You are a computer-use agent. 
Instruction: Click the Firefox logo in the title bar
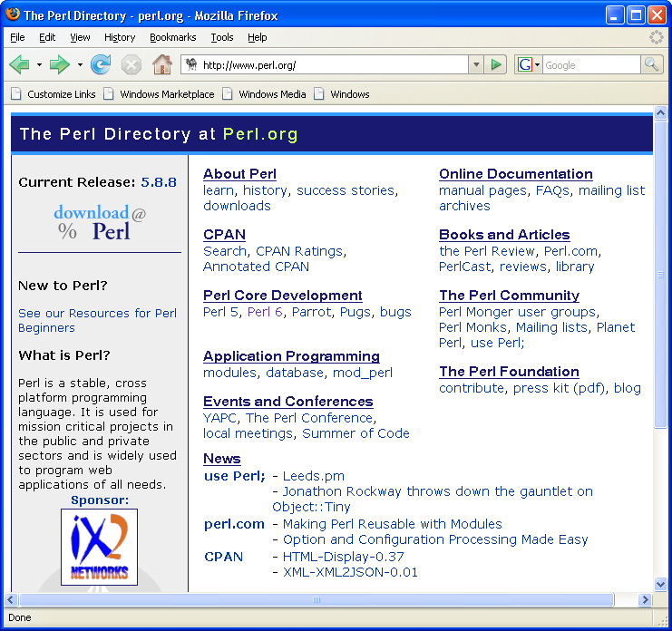tap(13, 15)
